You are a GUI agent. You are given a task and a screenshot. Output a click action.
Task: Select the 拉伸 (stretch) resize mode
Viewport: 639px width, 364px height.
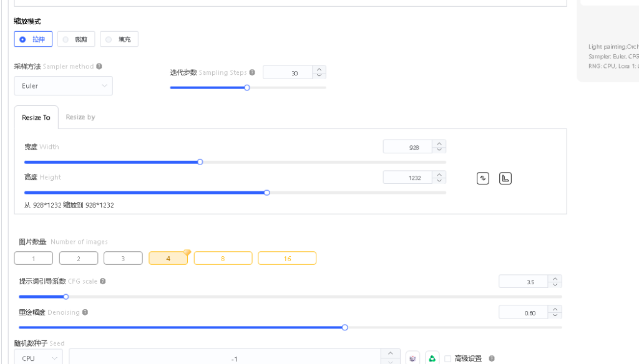click(x=33, y=39)
